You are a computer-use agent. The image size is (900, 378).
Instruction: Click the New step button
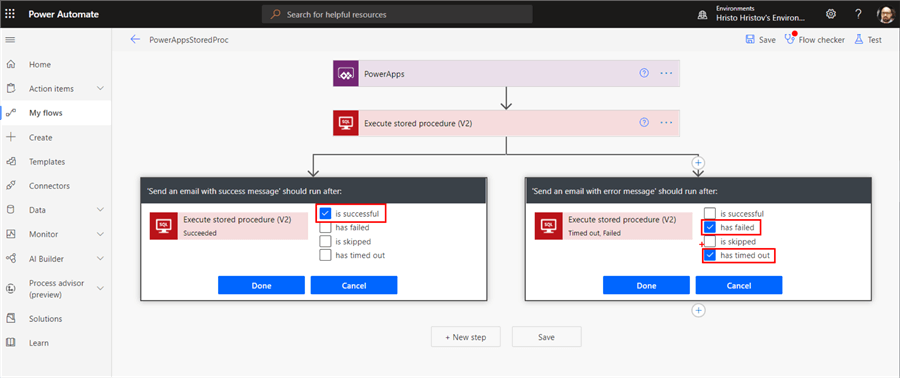point(465,337)
